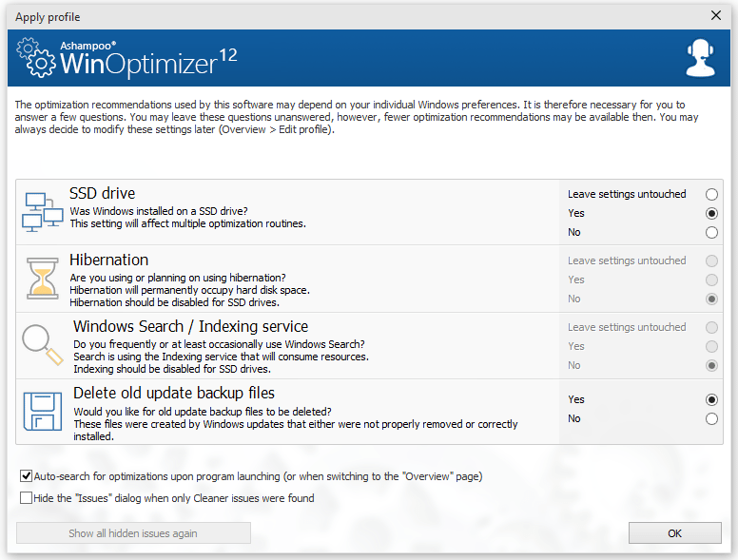Click the WinOptimizer gear logo icon
Image resolution: width=738 pixels, height=560 pixels.
pyautogui.click(x=35, y=57)
